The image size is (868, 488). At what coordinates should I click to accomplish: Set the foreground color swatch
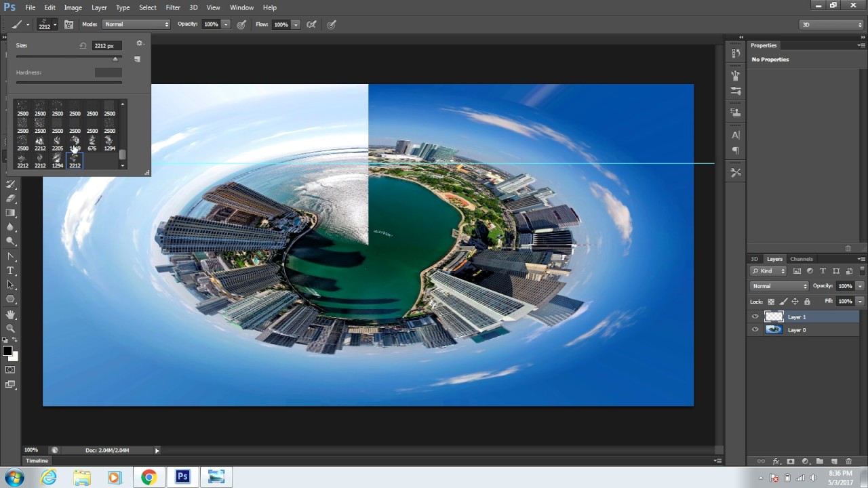(x=7, y=351)
